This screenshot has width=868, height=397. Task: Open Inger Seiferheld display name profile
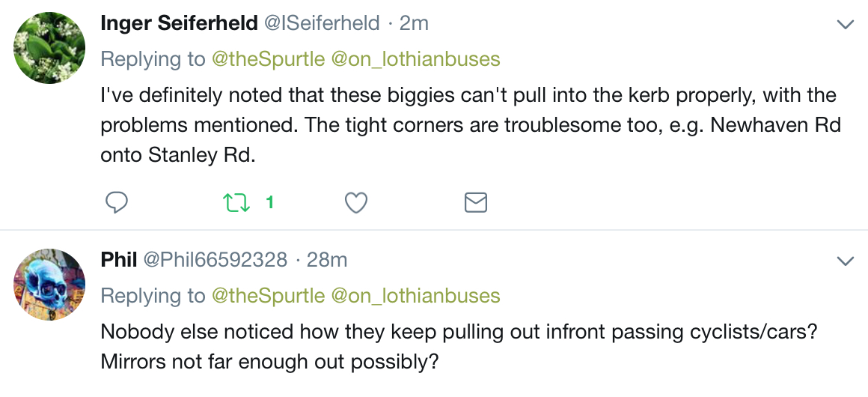tap(180, 23)
